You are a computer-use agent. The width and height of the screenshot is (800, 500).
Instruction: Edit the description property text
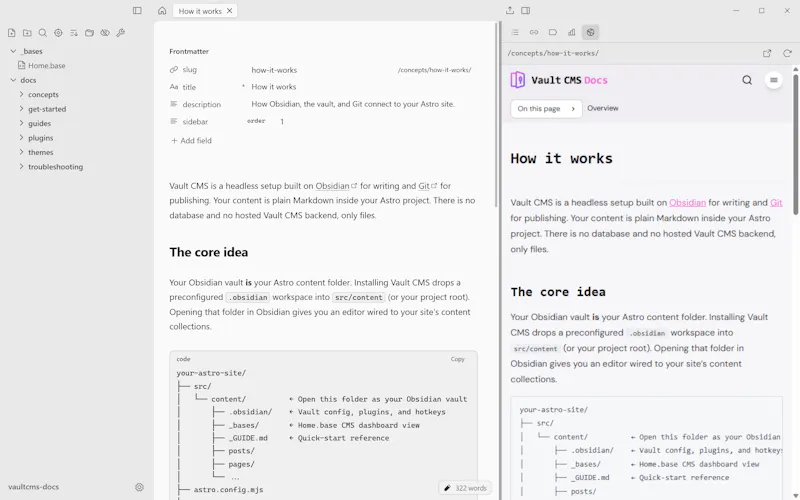[353, 104]
